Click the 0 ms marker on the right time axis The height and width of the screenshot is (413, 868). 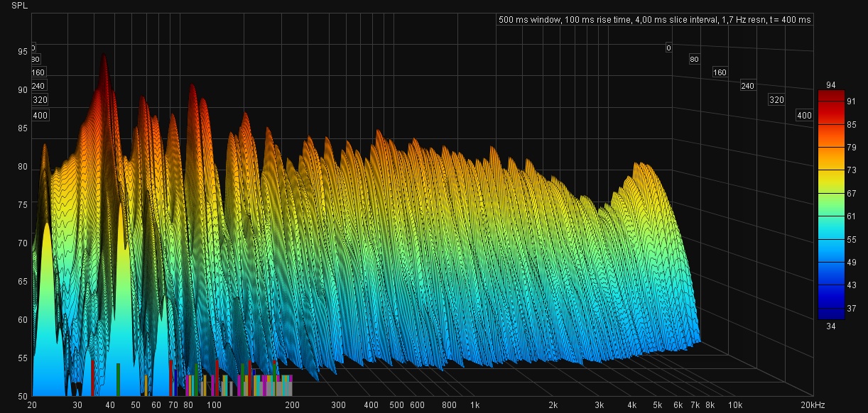(x=668, y=48)
